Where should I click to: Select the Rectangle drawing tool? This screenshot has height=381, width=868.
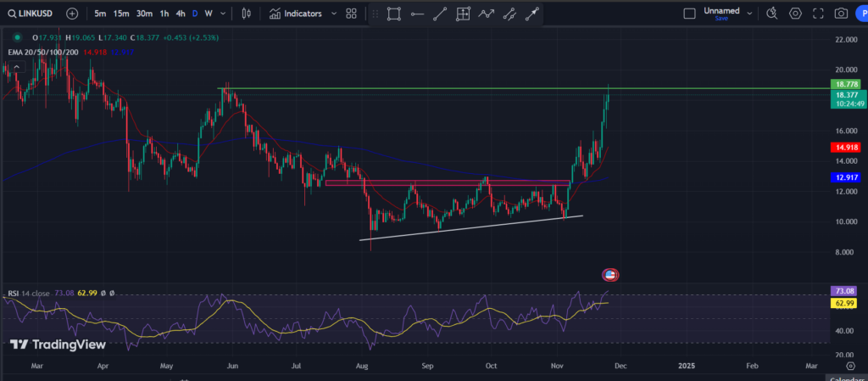pos(393,14)
